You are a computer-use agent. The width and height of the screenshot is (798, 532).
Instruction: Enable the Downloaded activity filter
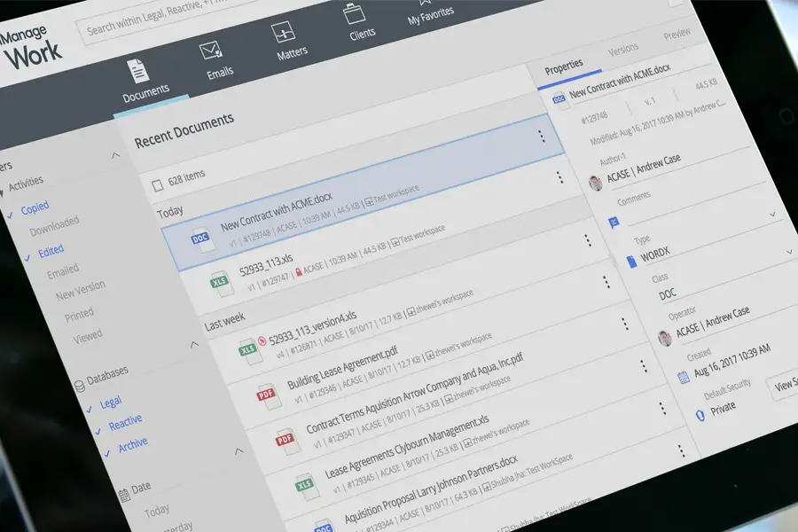click(54, 227)
